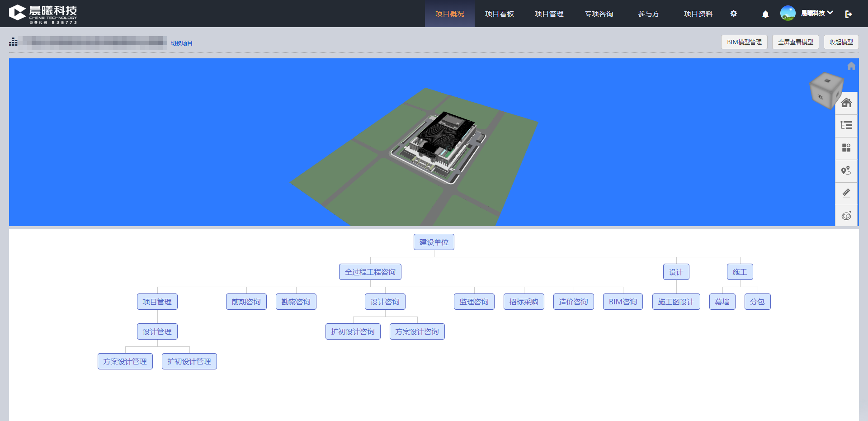Viewport: 868px width, 421px height.
Task: Select the 施工图设计 node in chart
Action: (676, 302)
